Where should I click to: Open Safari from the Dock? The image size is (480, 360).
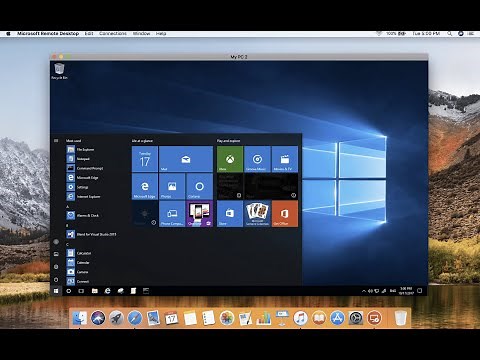pyautogui.click(x=135, y=318)
